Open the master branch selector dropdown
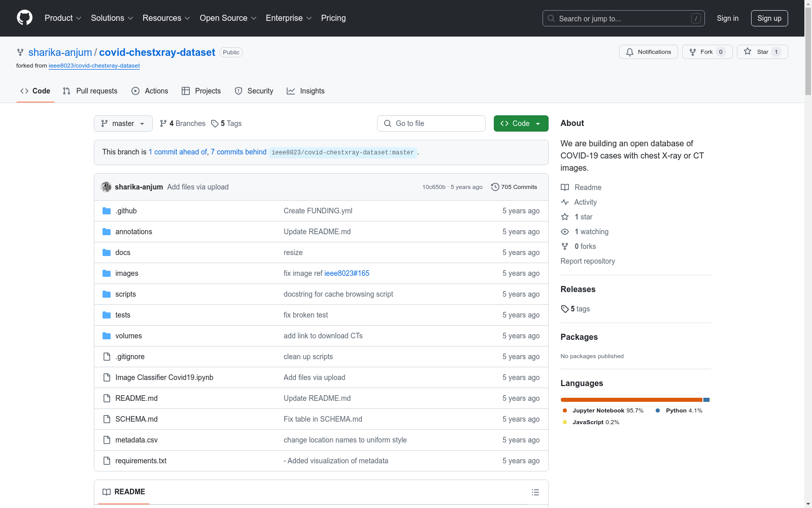This screenshot has height=508, width=812. [x=123, y=123]
